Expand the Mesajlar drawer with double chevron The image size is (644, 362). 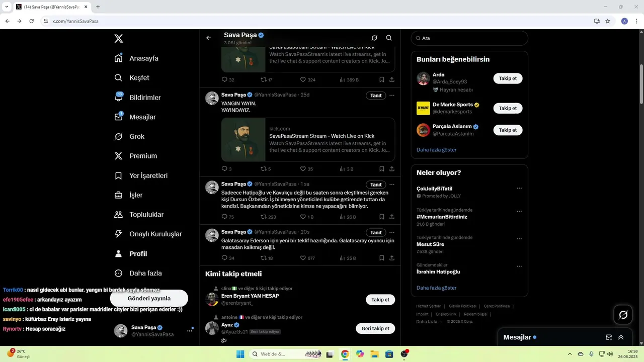click(621, 337)
